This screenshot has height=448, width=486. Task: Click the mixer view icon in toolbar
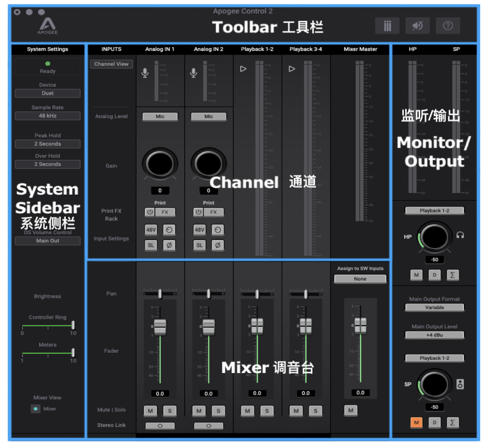click(x=387, y=26)
